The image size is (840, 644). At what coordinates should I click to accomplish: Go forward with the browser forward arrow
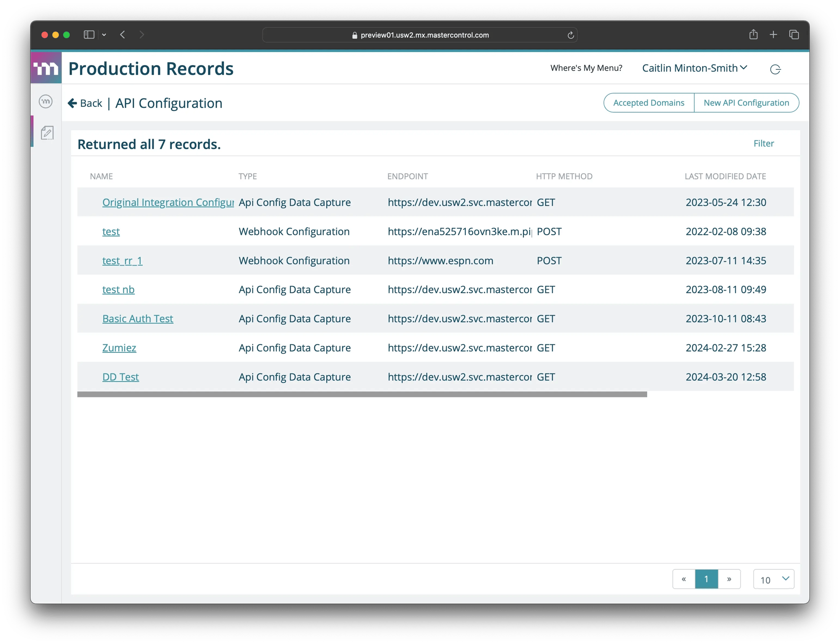pos(142,35)
